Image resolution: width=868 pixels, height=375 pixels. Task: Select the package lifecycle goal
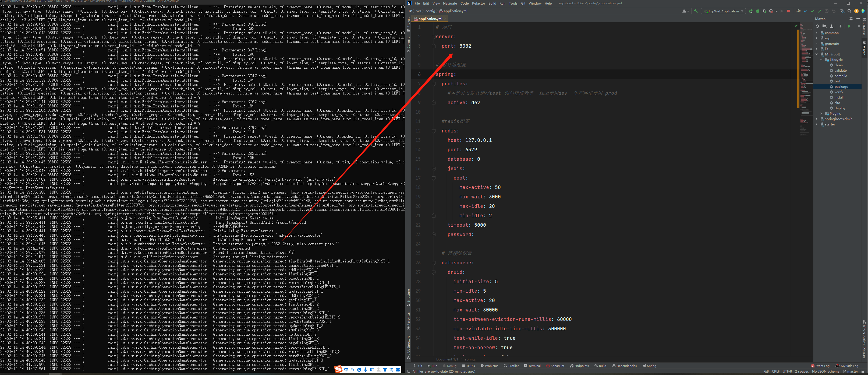[841, 87]
